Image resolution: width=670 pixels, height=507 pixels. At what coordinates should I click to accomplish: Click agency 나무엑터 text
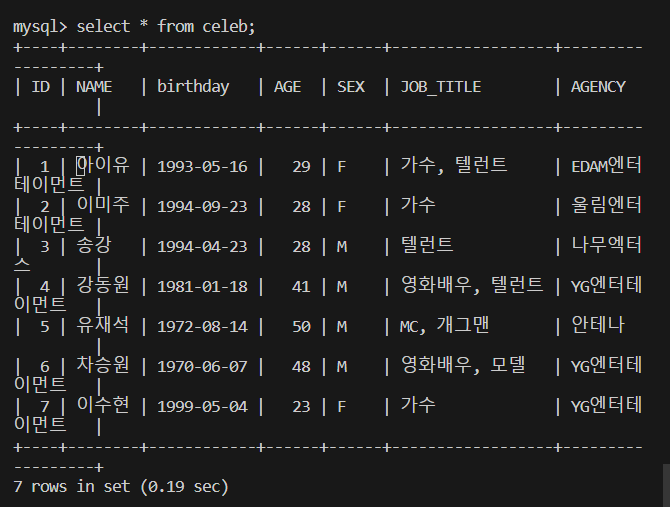pyautogui.click(x=606, y=245)
